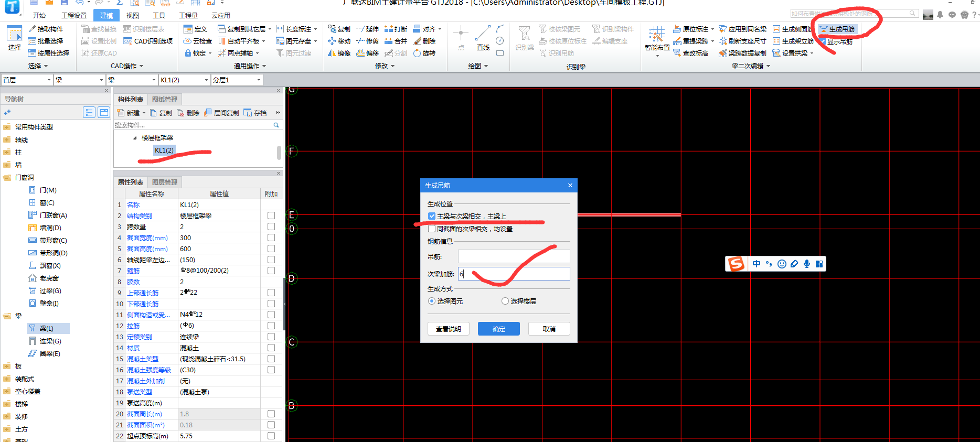The width and height of the screenshot is (980, 442).
Task: Click the 生成侧面筋 tool
Action: pyautogui.click(x=792, y=29)
